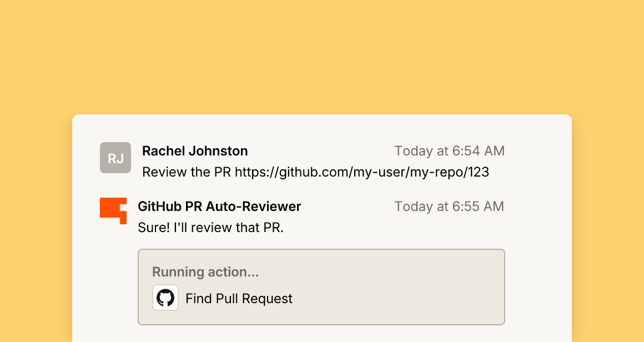Click the timestamp Today at 6:55 AM

449,206
